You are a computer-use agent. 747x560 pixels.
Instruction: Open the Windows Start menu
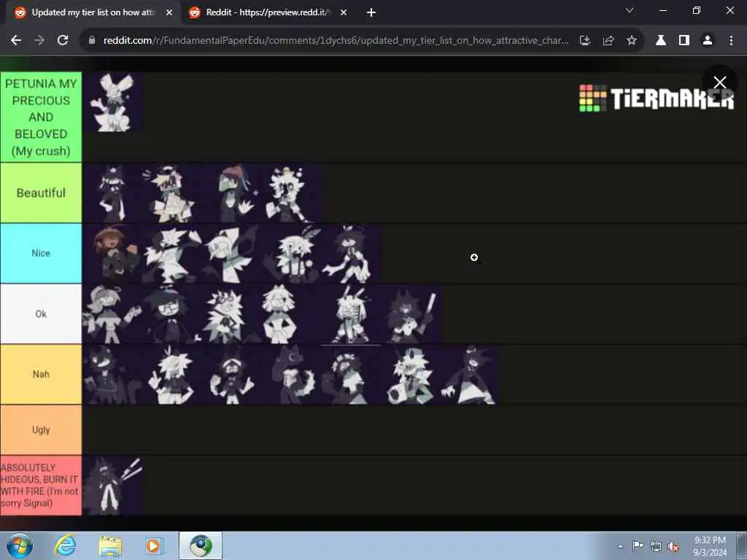(19, 545)
